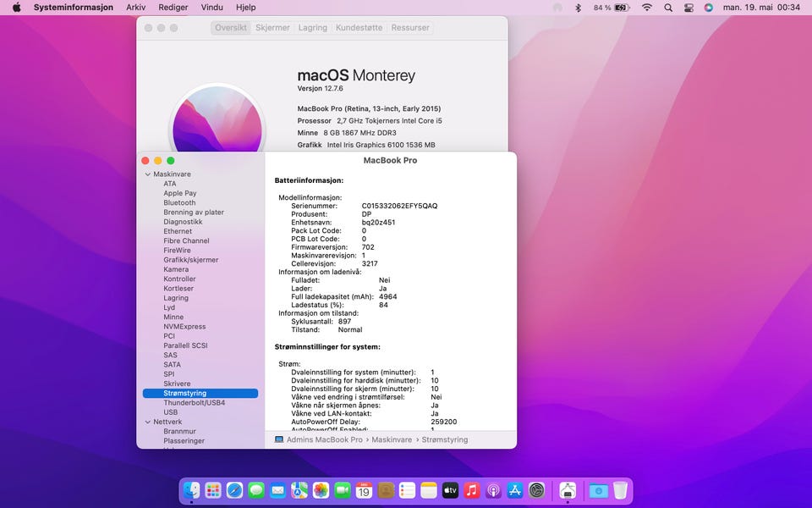The height and width of the screenshot is (508, 812).
Task: Launch Apple TV from the dock
Action: (451, 490)
